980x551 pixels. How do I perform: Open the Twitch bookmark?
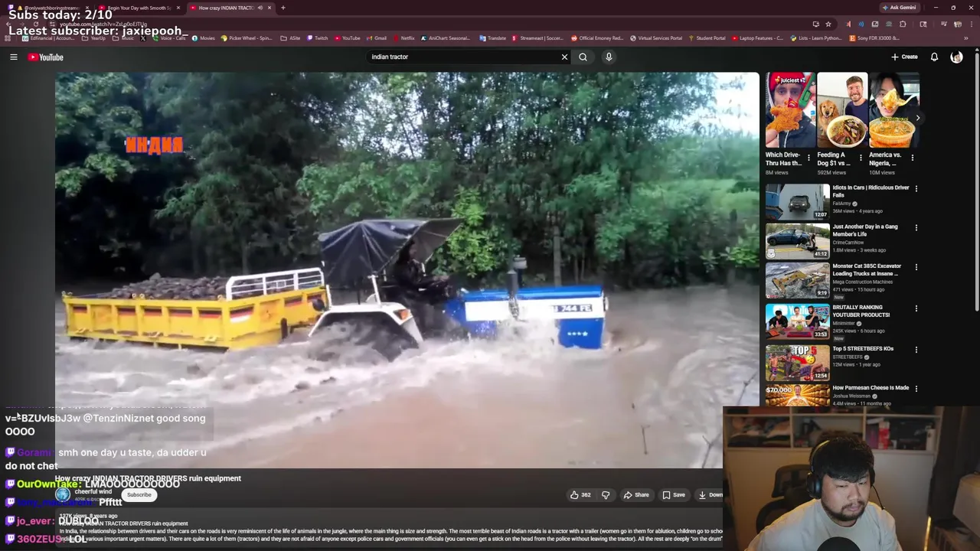(317, 37)
